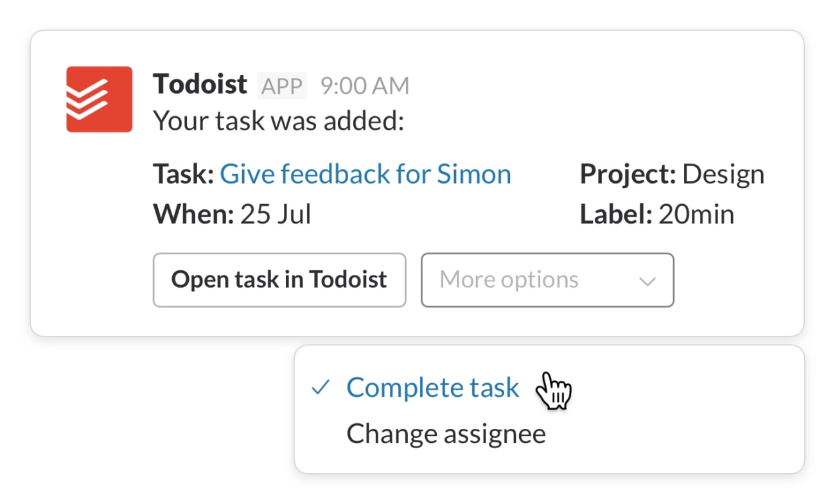835x504 pixels.
Task: Open the Give feedback for Simon link
Action: (x=365, y=173)
